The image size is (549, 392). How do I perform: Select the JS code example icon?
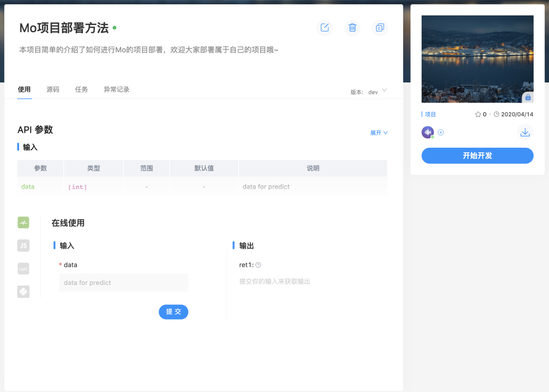pos(23,246)
